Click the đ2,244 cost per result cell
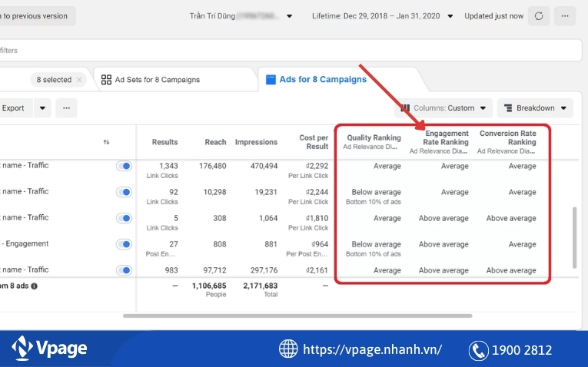This screenshot has width=588, height=367. tap(317, 192)
